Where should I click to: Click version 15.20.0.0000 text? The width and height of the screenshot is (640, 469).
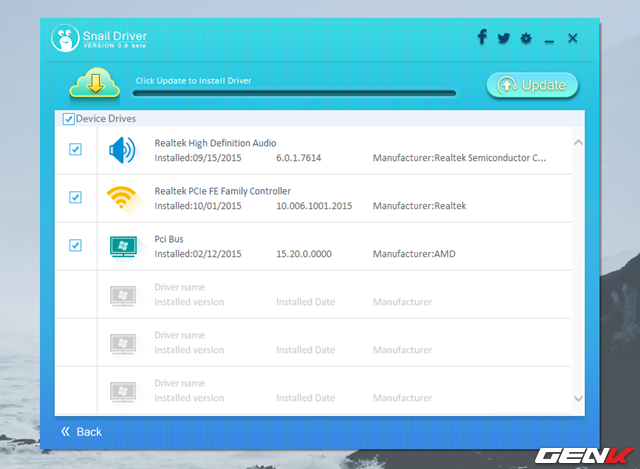pos(304,254)
